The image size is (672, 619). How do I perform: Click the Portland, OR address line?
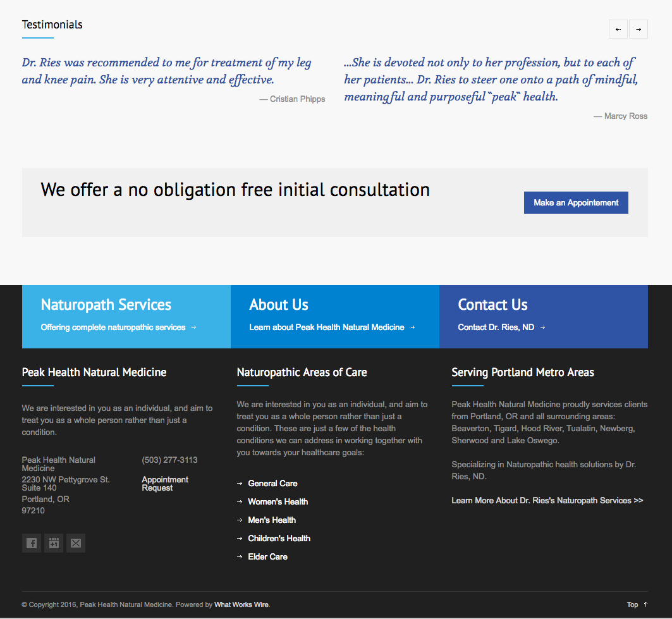pos(46,499)
